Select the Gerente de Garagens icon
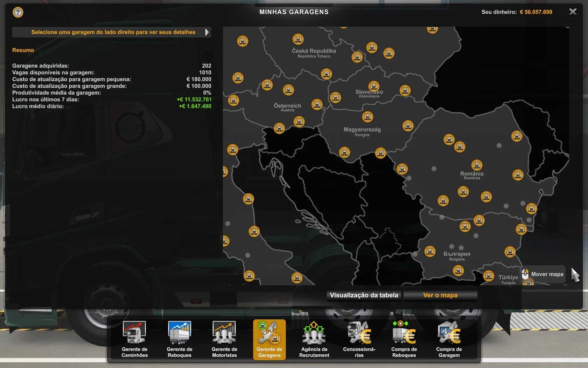The width and height of the screenshot is (588, 368). coord(269,339)
